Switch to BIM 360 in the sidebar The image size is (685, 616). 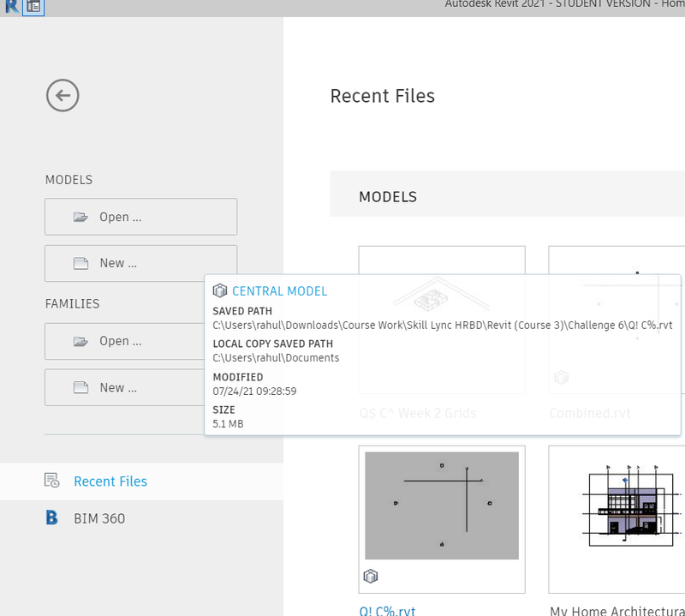[x=99, y=518]
